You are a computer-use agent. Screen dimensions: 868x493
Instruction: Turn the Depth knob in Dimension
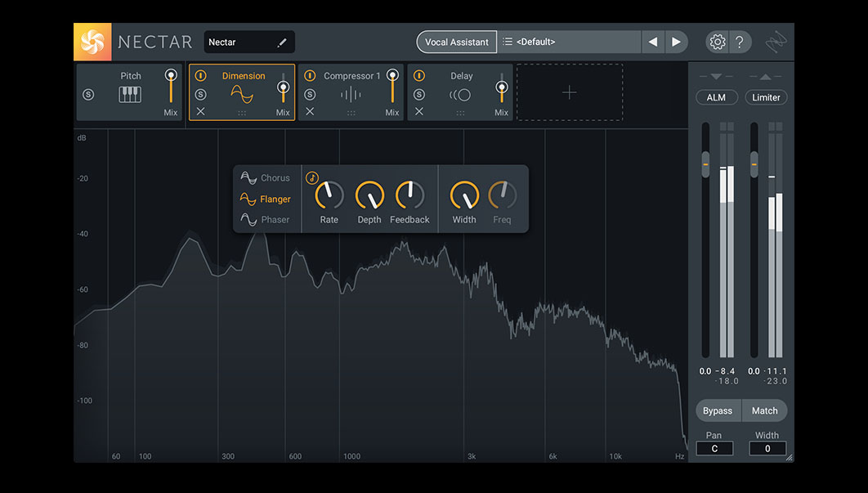pyautogui.click(x=369, y=196)
